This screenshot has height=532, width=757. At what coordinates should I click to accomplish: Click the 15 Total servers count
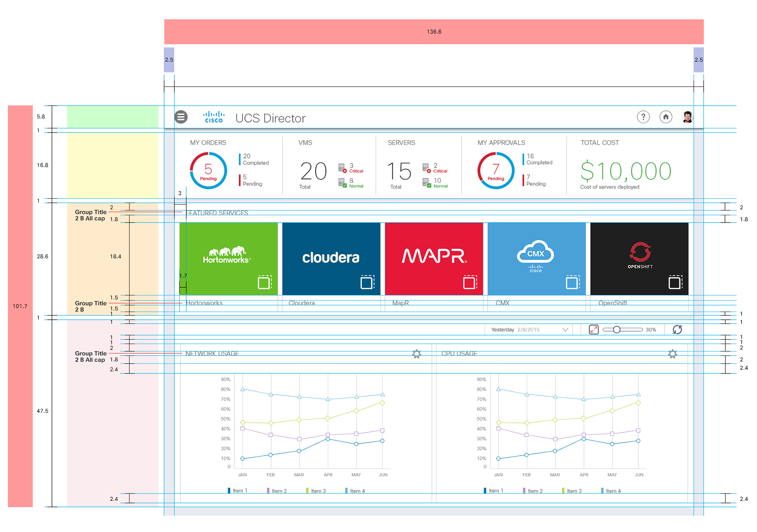pyautogui.click(x=399, y=171)
